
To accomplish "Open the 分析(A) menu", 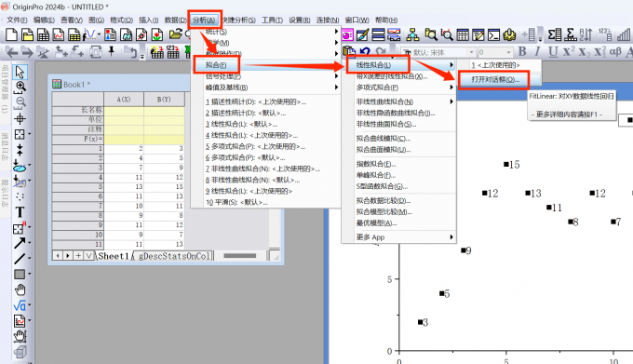I will pyautogui.click(x=204, y=20).
